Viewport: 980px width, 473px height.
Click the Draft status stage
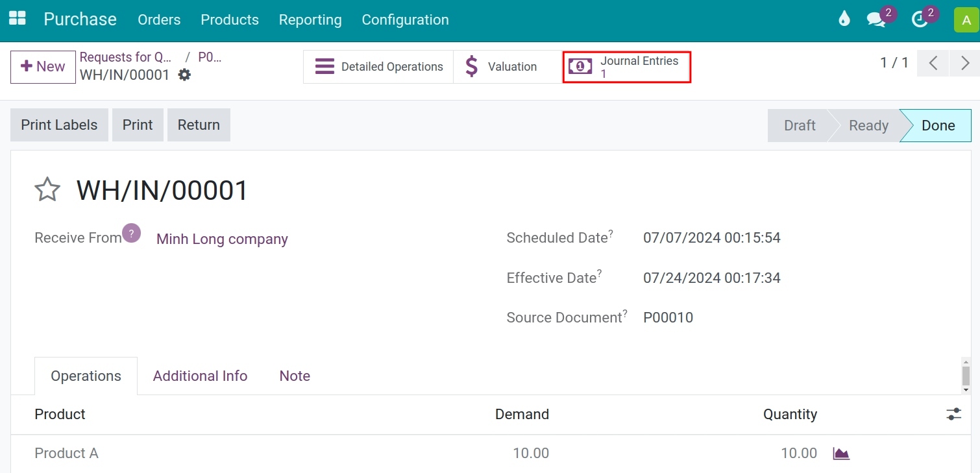tap(799, 125)
